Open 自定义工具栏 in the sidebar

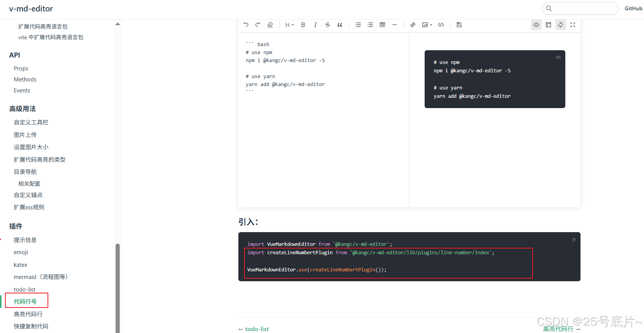tap(31, 122)
